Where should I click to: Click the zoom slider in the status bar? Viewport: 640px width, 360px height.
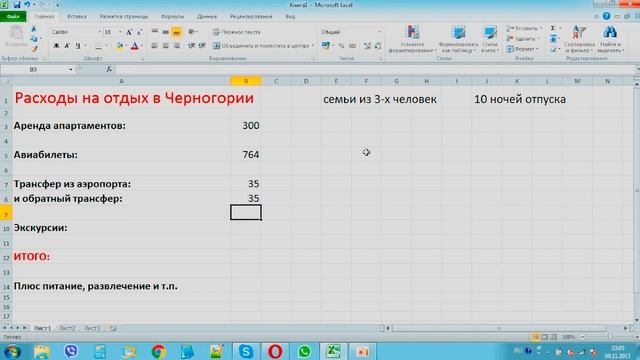(610, 337)
